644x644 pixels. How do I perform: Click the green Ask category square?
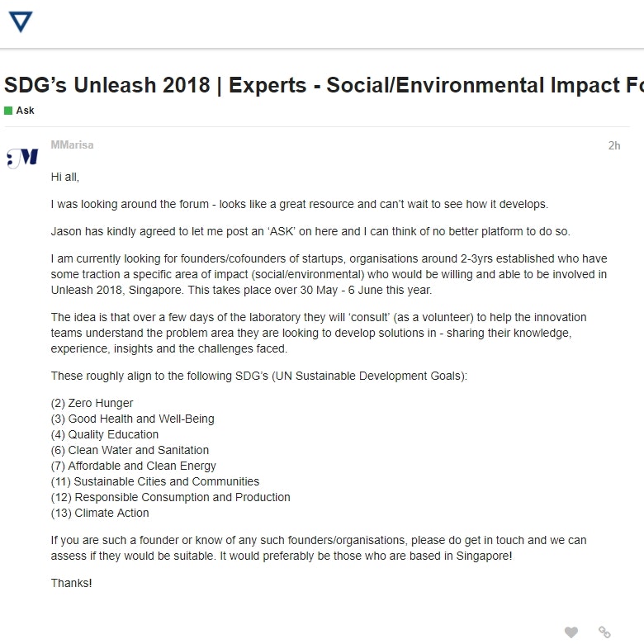(x=8, y=111)
